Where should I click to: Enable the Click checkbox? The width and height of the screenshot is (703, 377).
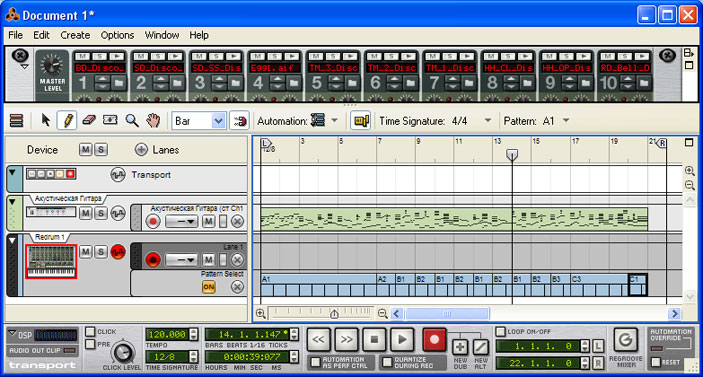point(90,331)
